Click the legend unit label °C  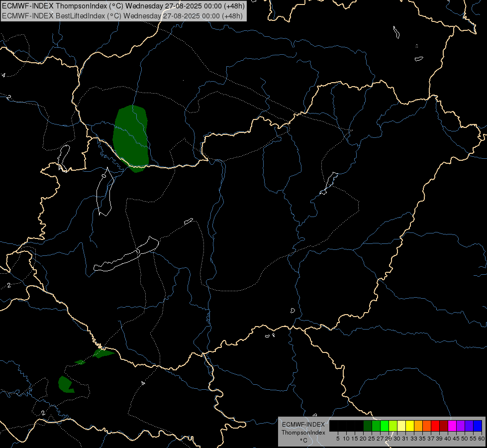(x=303, y=441)
